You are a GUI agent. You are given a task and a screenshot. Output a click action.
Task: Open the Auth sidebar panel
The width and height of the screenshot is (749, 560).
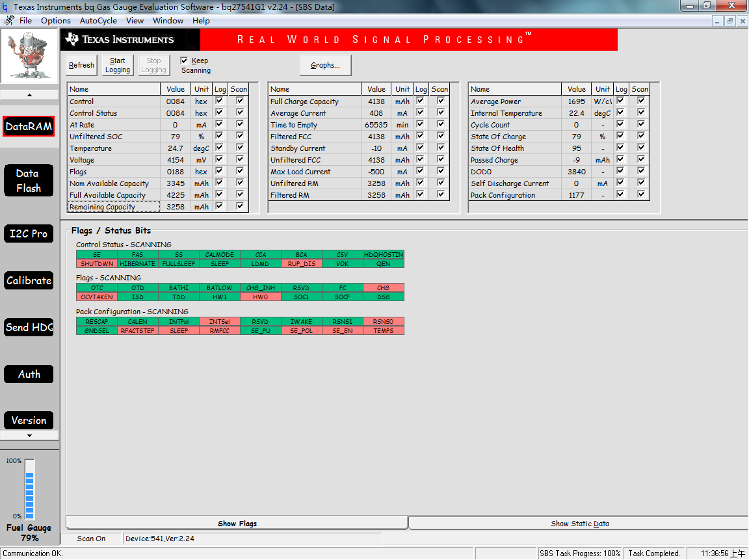click(x=29, y=374)
